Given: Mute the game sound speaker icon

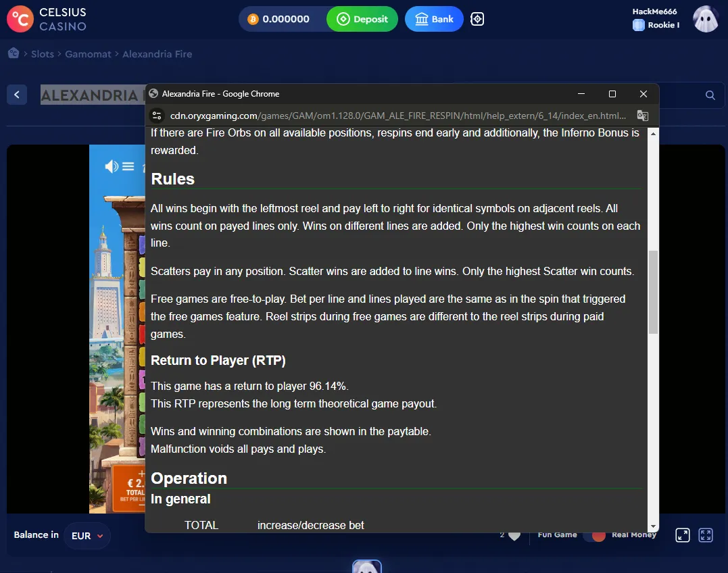Looking at the screenshot, I should 112,166.
